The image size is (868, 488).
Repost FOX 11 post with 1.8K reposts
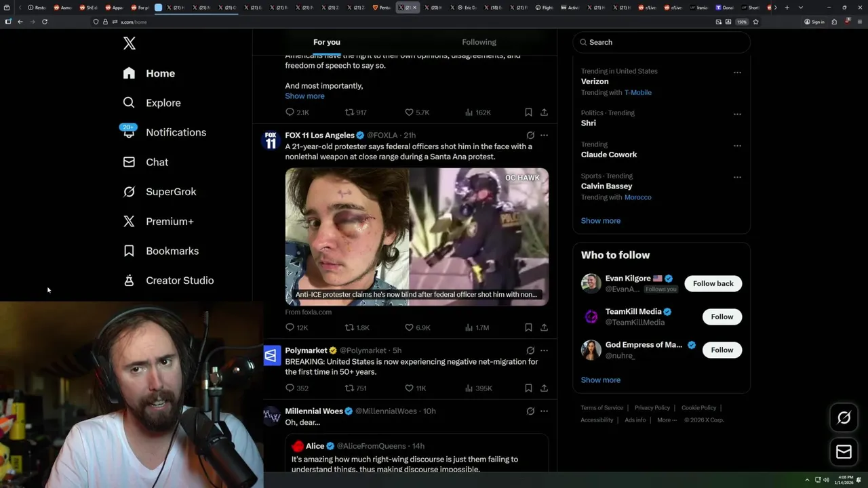357,327
